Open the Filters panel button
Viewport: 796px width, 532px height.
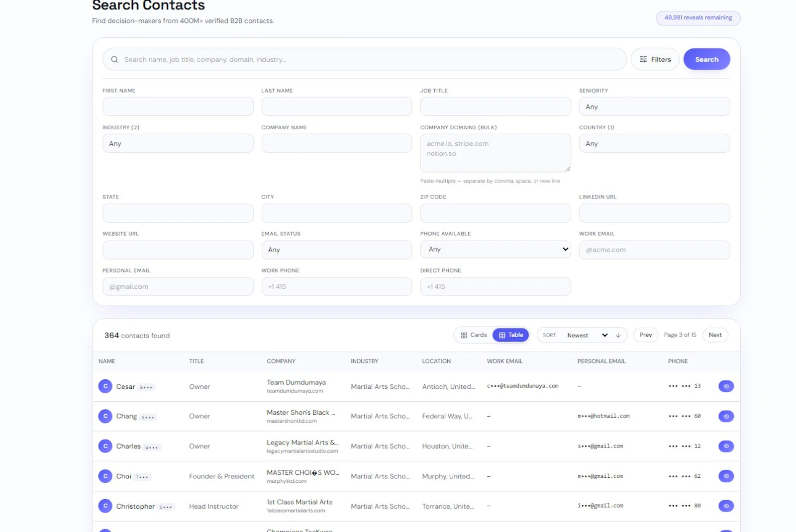(655, 59)
